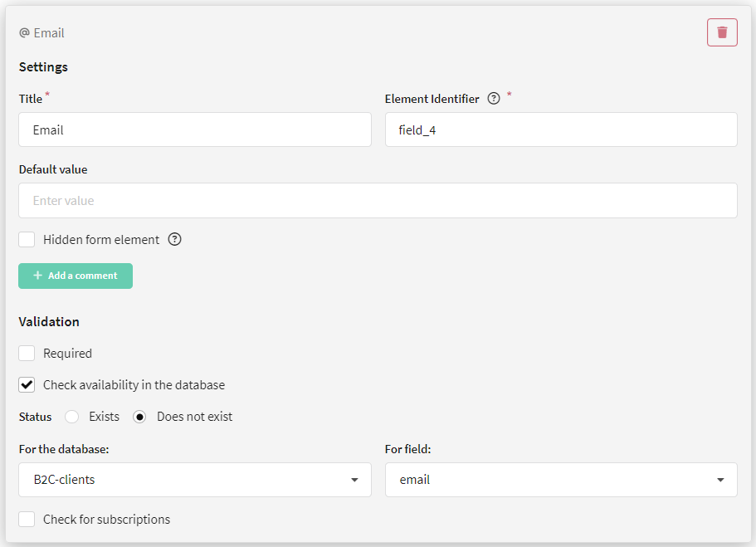Screen dimensions: 756x547
Task: Select the Exists status radio button
Action: [x=72, y=417]
